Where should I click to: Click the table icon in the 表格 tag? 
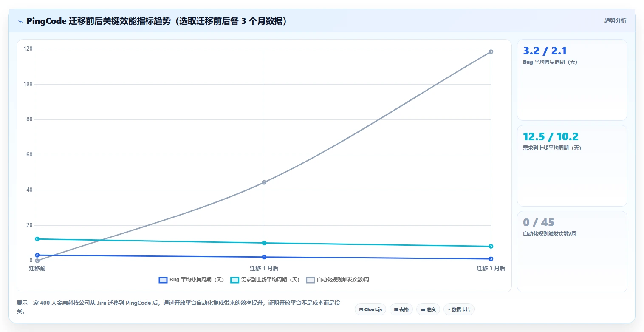coord(396,310)
